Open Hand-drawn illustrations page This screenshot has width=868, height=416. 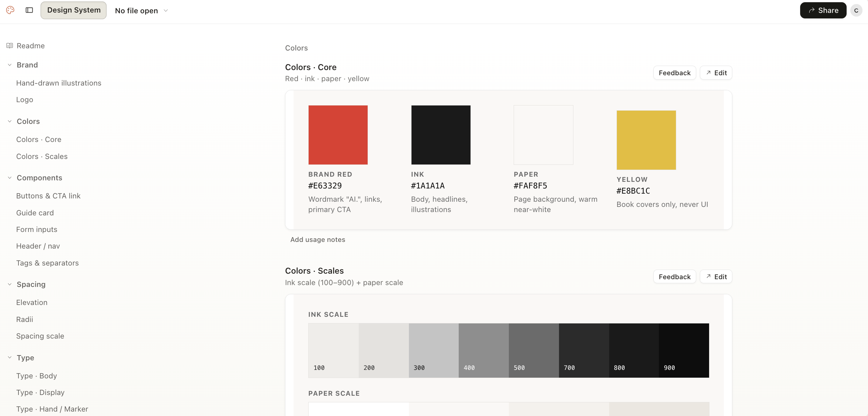click(x=59, y=83)
